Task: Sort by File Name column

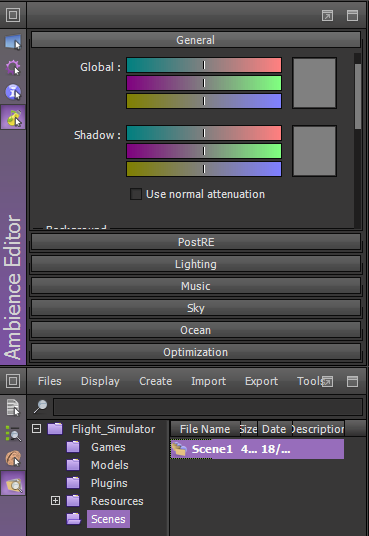Action: coord(205,429)
